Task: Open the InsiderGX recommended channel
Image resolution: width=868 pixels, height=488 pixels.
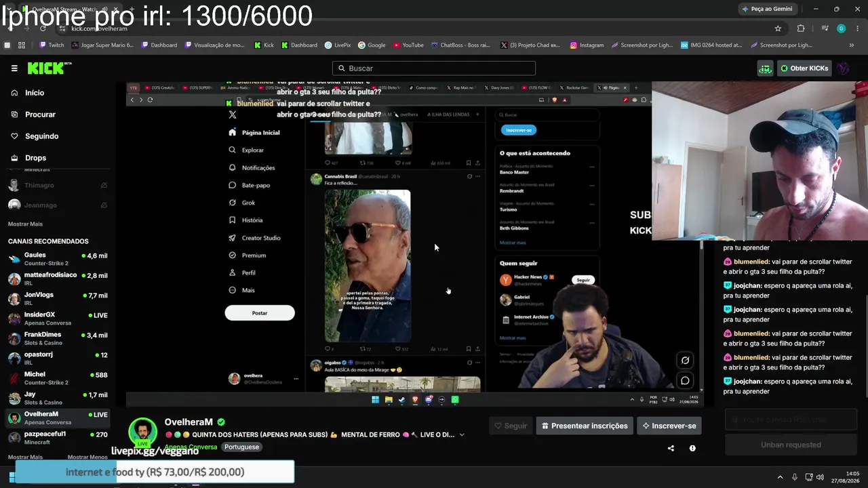Action: pyautogui.click(x=58, y=318)
